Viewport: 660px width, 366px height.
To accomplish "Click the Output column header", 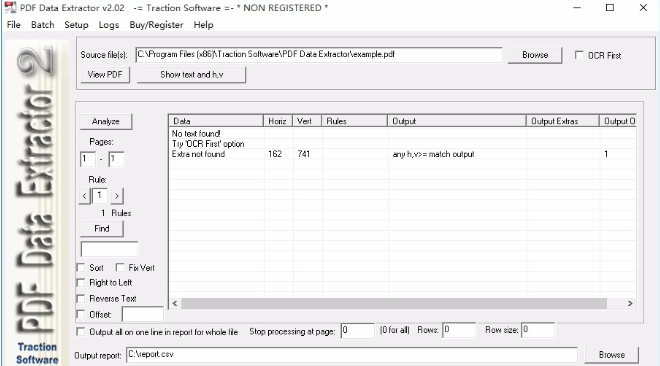I will pyautogui.click(x=457, y=121).
